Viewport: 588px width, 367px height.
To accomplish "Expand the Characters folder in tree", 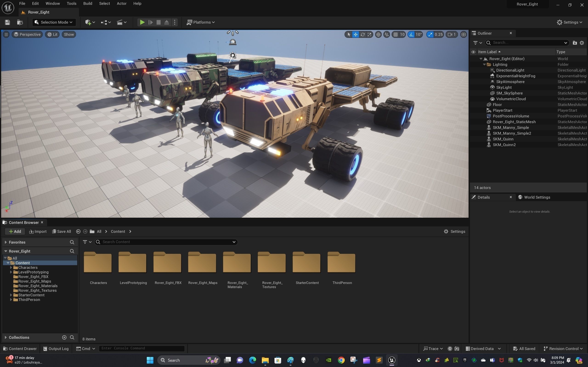I will point(11,267).
